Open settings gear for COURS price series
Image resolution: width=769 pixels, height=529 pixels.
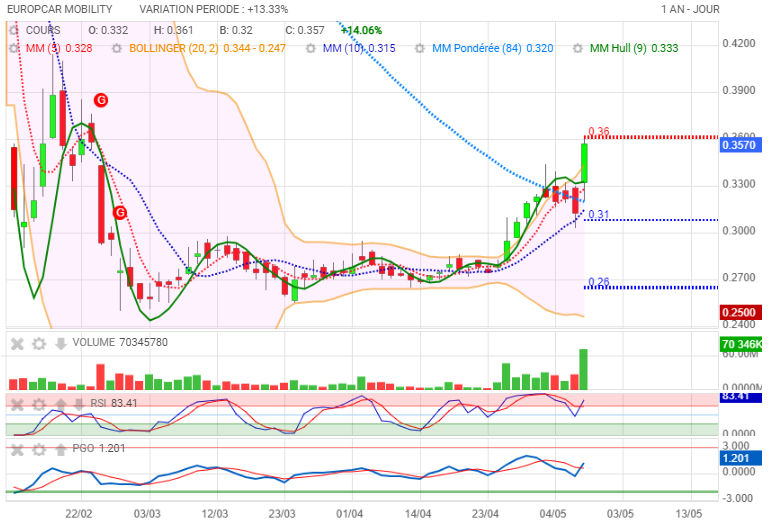[14, 30]
